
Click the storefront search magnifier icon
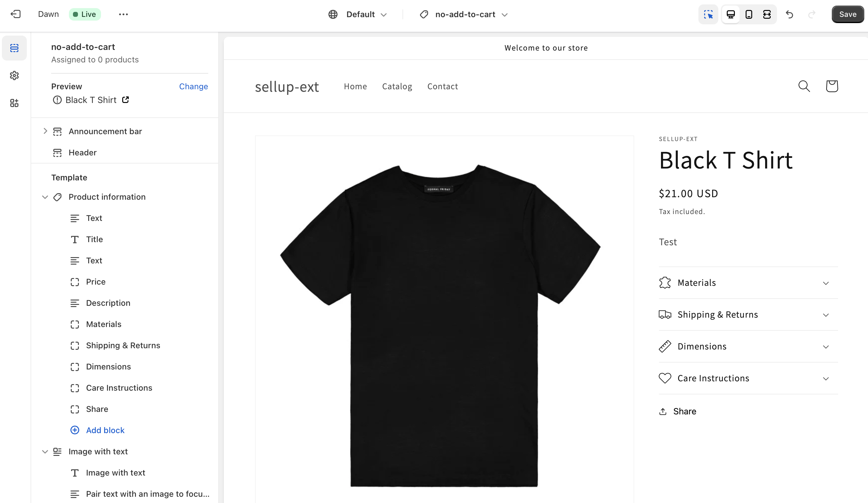tap(804, 86)
